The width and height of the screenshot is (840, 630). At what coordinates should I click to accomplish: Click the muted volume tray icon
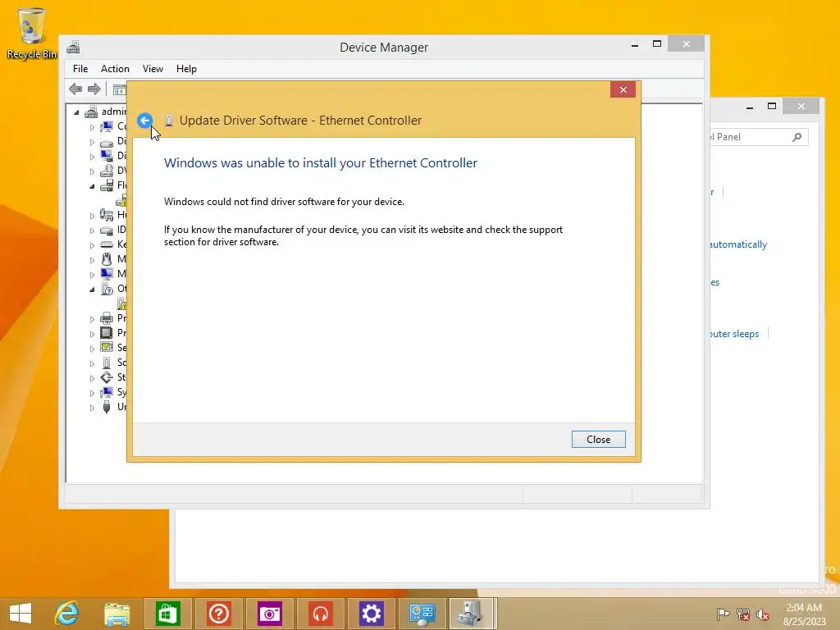tap(763, 614)
